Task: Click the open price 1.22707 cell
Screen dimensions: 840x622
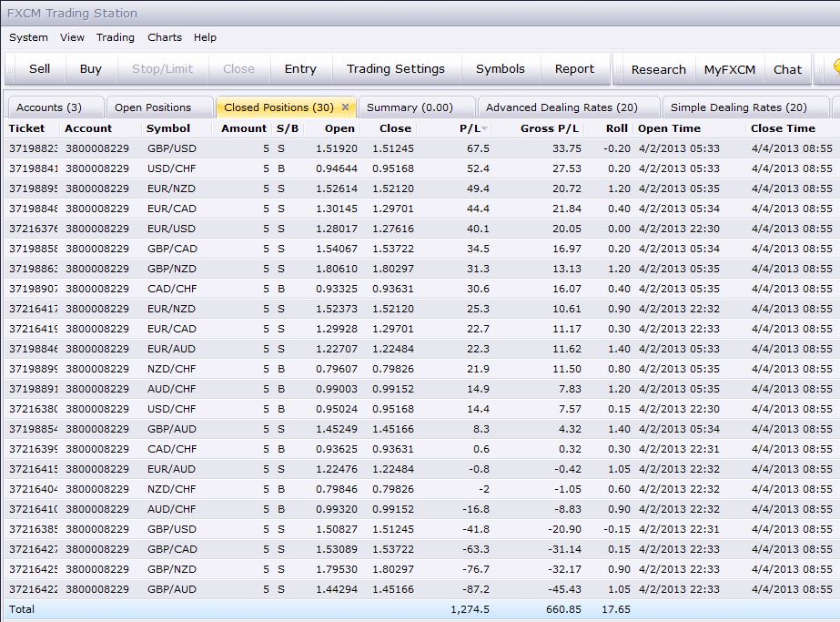Action: [337, 349]
